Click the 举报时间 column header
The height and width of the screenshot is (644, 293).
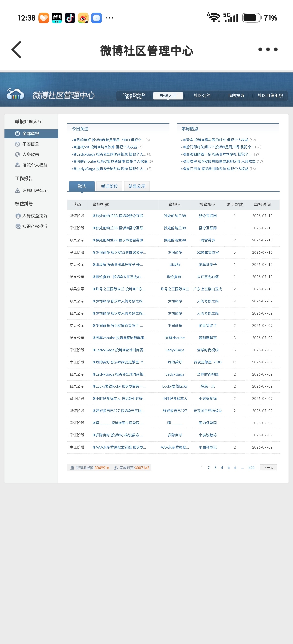(x=262, y=205)
